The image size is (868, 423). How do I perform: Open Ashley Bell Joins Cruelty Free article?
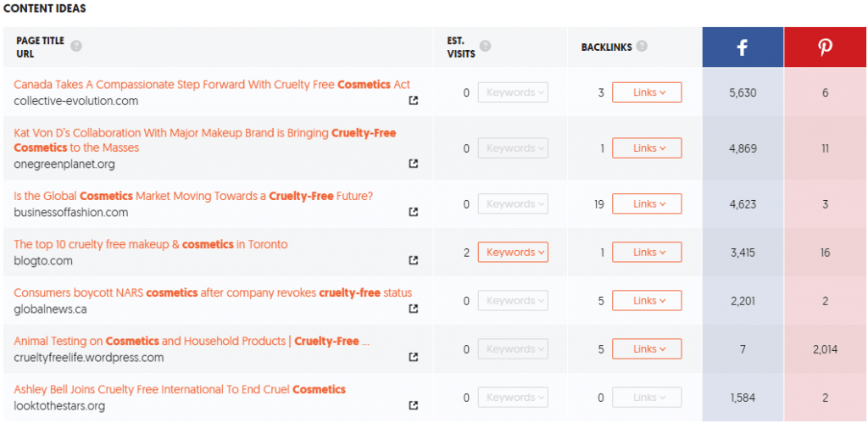point(180,389)
